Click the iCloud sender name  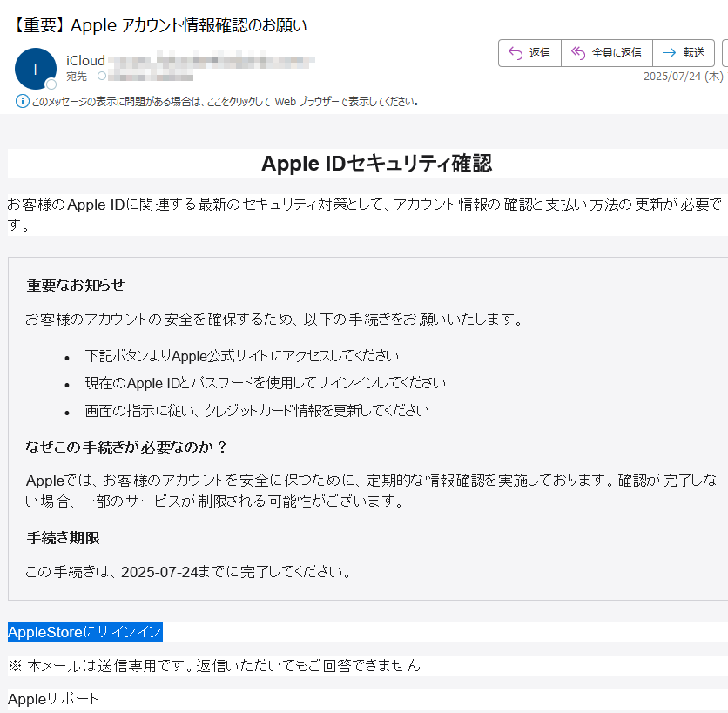click(85, 61)
